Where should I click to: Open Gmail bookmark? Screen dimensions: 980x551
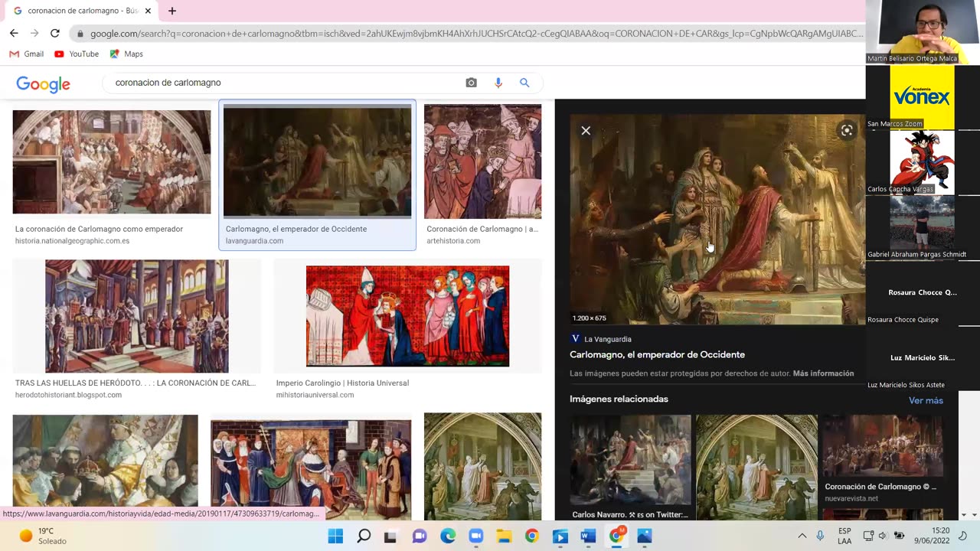(27, 54)
